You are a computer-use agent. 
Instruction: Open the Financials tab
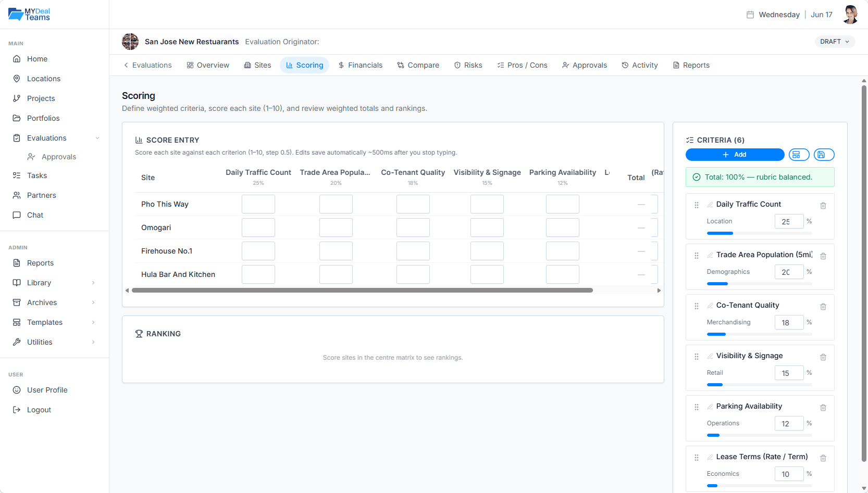360,65
